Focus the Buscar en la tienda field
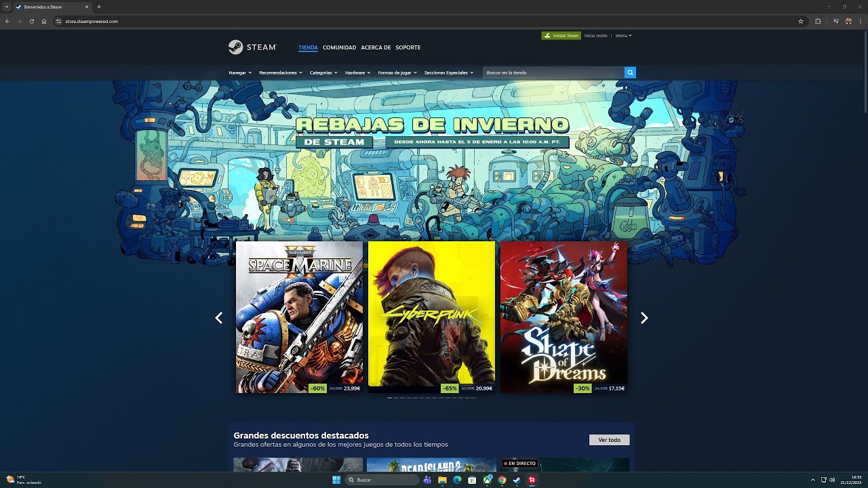 [x=553, y=73]
